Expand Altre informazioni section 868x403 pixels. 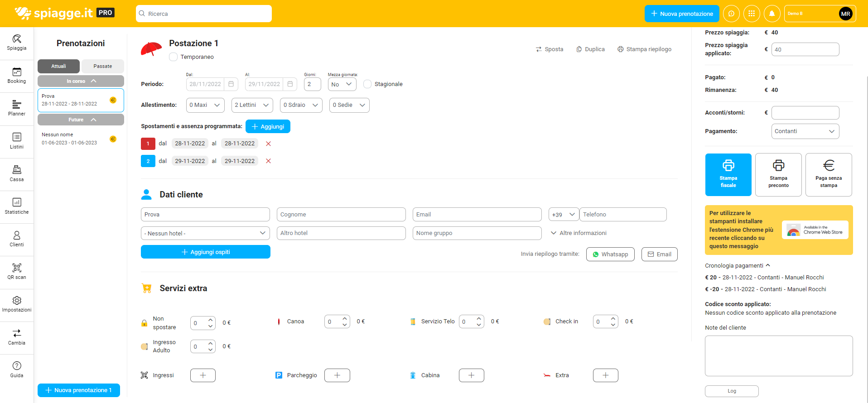[579, 233]
